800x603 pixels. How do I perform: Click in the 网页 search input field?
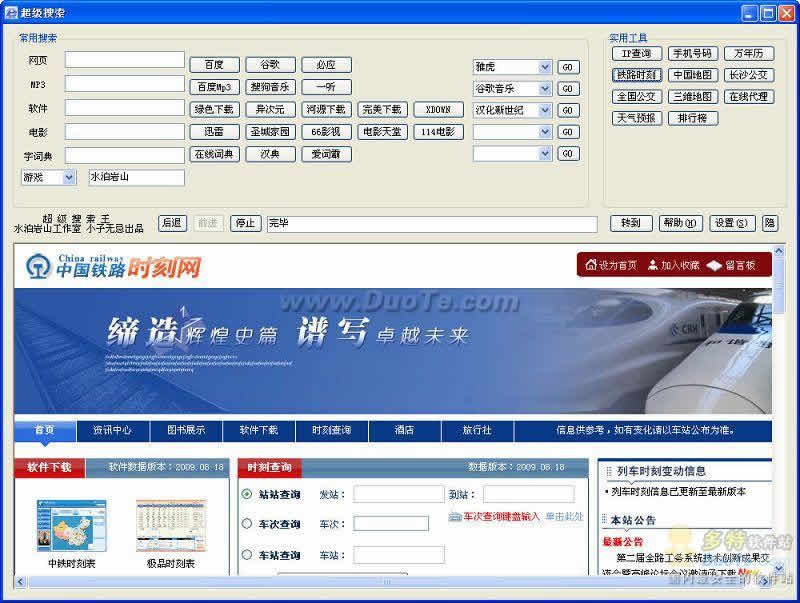pyautogui.click(x=124, y=60)
